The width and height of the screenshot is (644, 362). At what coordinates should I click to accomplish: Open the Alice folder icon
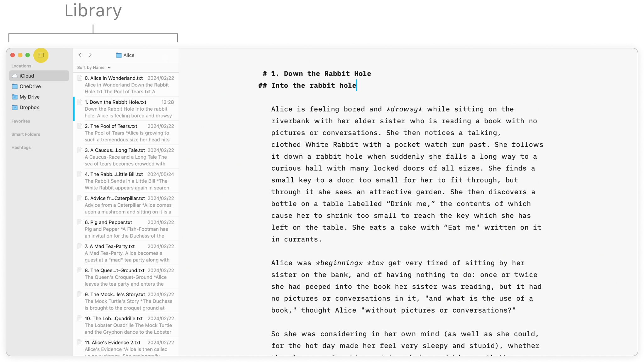tap(118, 55)
